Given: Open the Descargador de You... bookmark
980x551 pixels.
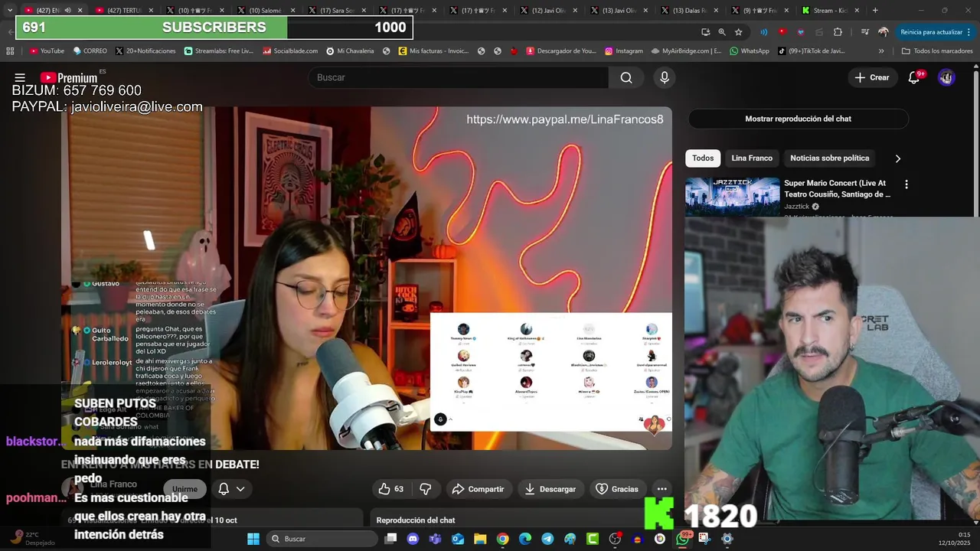Looking at the screenshot, I should 560,51.
